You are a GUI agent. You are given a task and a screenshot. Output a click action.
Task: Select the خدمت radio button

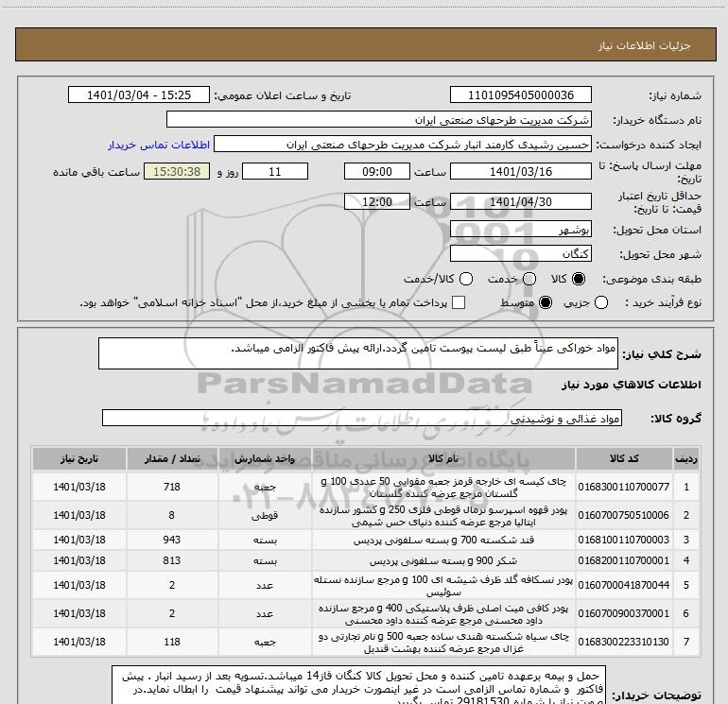click(x=529, y=279)
